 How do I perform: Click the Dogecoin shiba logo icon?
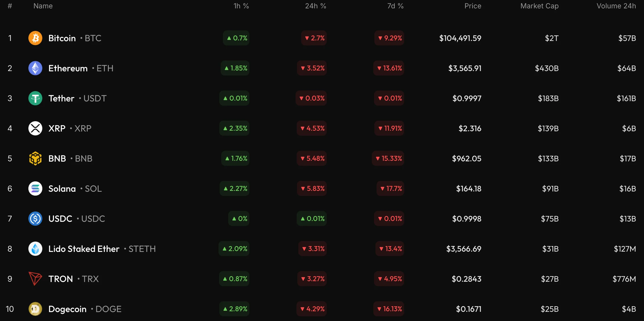coord(35,309)
